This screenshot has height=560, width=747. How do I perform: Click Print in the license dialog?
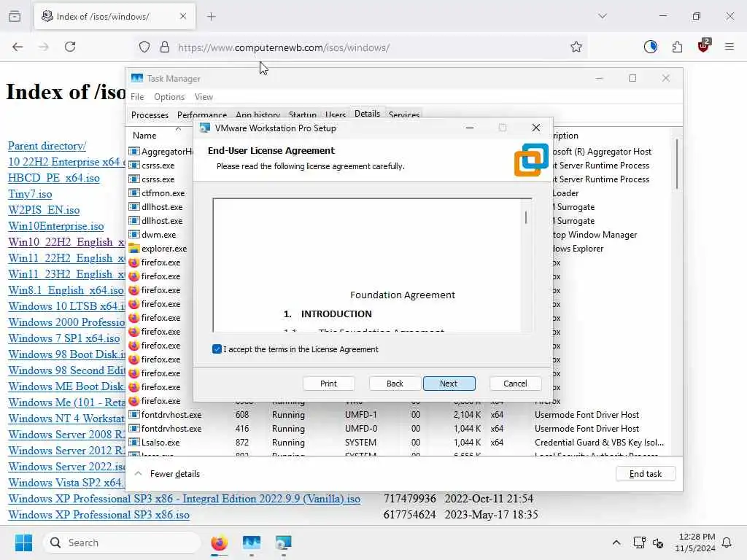tap(328, 384)
